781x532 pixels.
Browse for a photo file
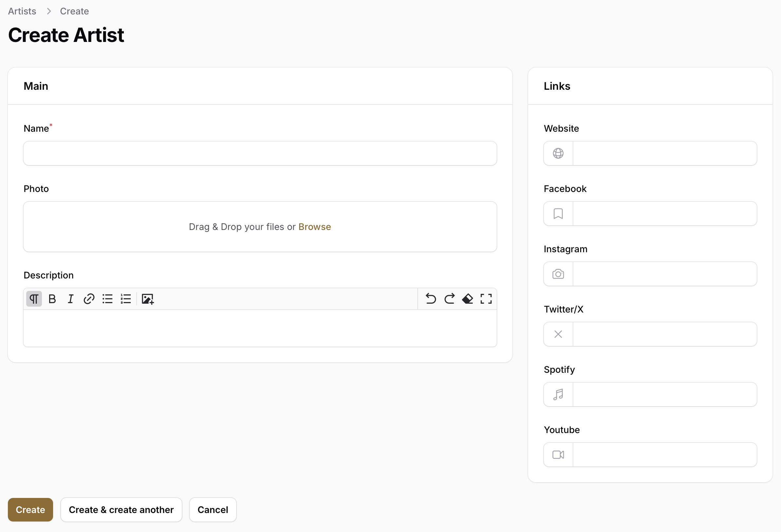[x=314, y=227]
